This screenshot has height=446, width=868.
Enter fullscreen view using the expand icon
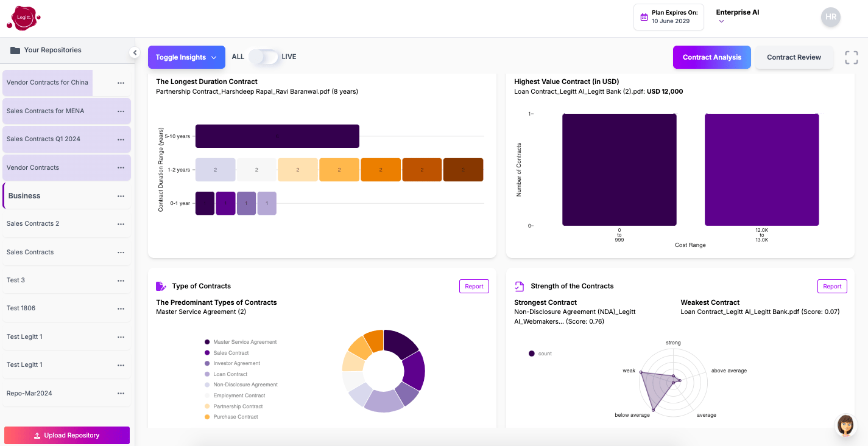[851, 58]
